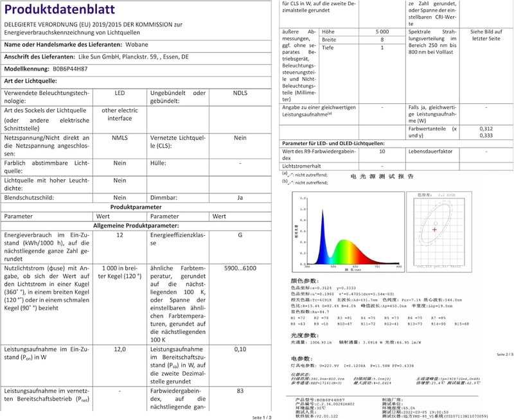Select Höhe value 5 000
This screenshot has height=420, width=514.
point(382,31)
